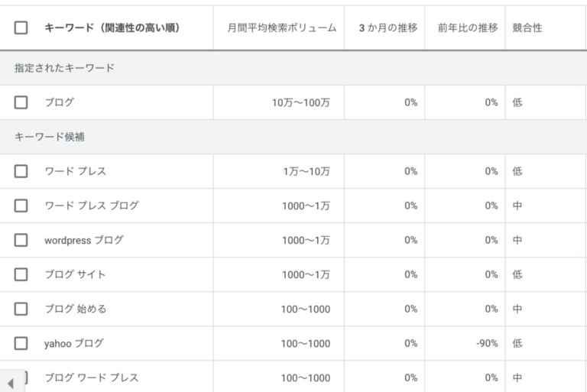The height and width of the screenshot is (392, 587).
Task: Click the 10万～100万 search volume cell
Action: coord(301,102)
